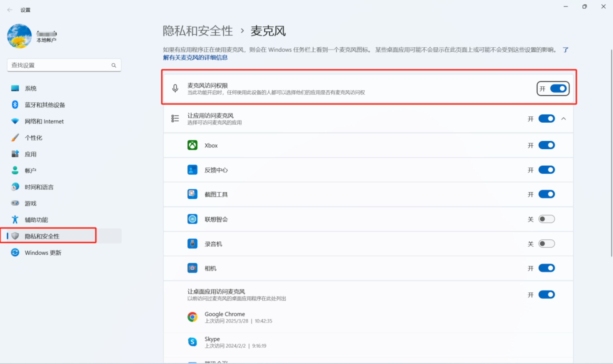Image resolution: width=613 pixels, height=364 pixels.
Task: Click the search magnifier icon
Action: (x=114, y=65)
